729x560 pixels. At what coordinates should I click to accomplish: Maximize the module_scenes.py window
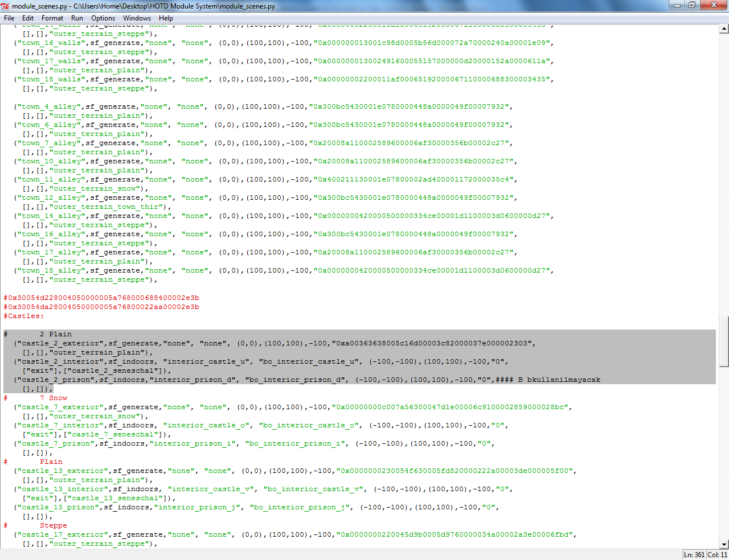point(691,5)
